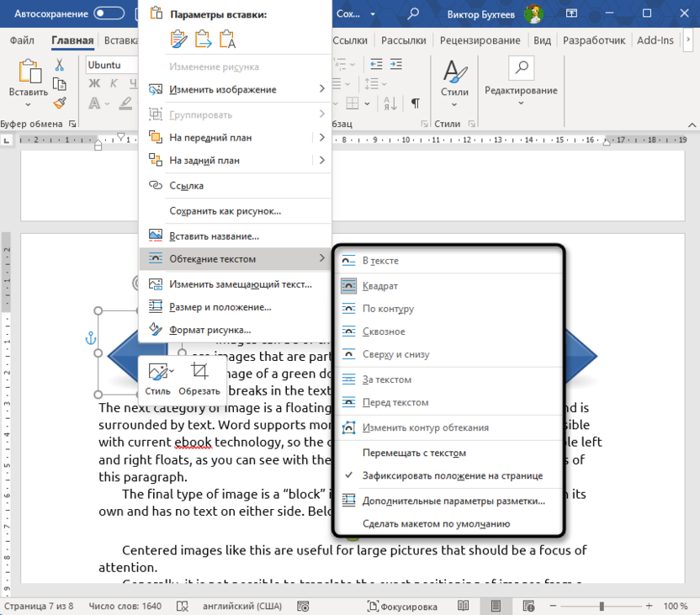This screenshot has width=700, height=615.
Task: Click Число слов: 1640 in status bar
Action: (125, 606)
